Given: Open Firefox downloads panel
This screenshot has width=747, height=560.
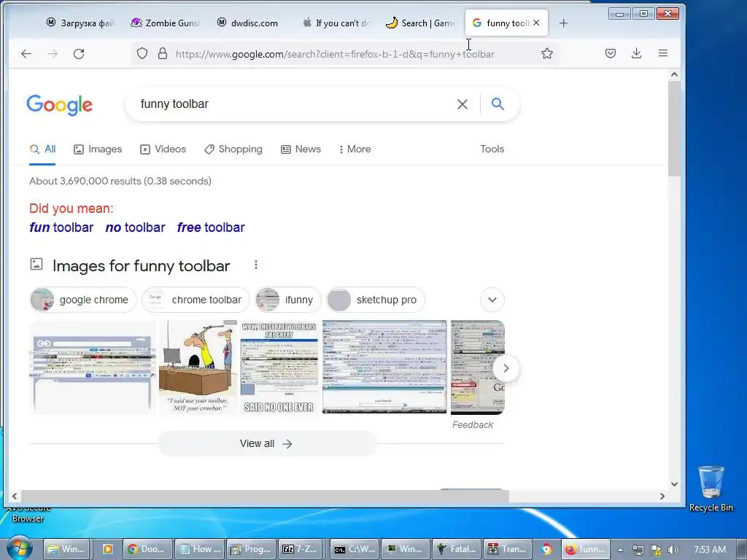Looking at the screenshot, I should tap(636, 53).
